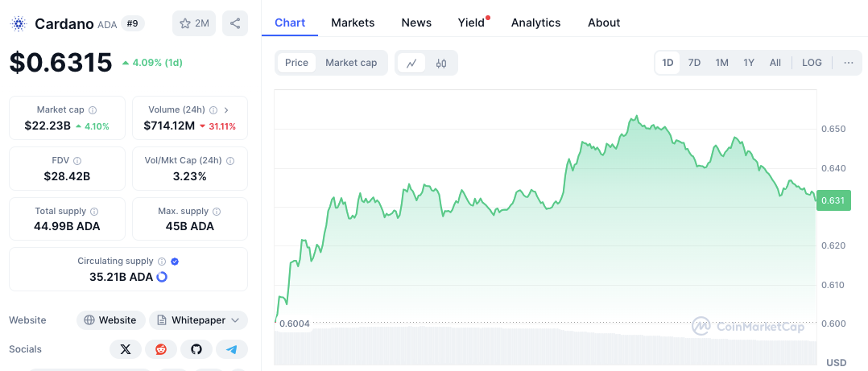Image resolution: width=868 pixels, height=371 pixels.
Task: Click the 35.21B ADA circulating supply
Action: 122,277
